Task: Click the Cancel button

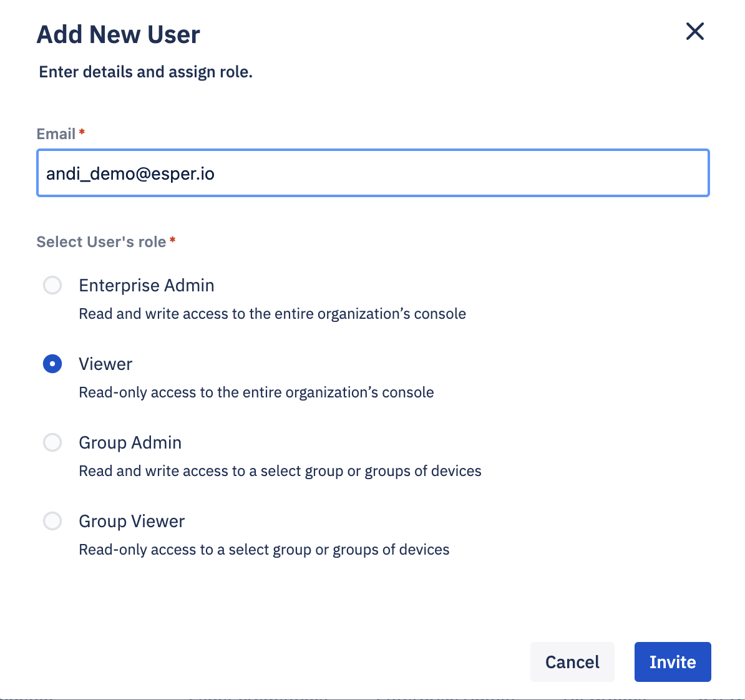Action: [x=572, y=662]
